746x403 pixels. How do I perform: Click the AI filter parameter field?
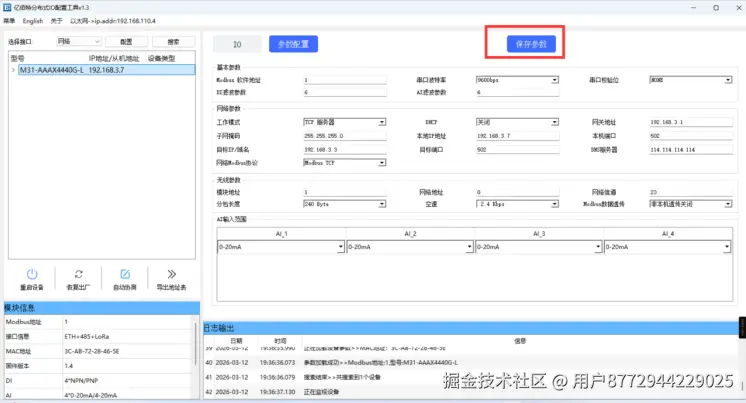click(518, 92)
